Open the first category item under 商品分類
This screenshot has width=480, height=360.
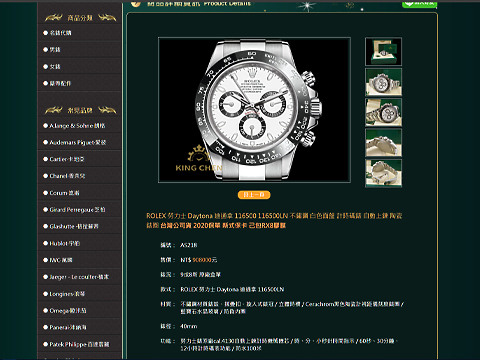tap(60, 33)
